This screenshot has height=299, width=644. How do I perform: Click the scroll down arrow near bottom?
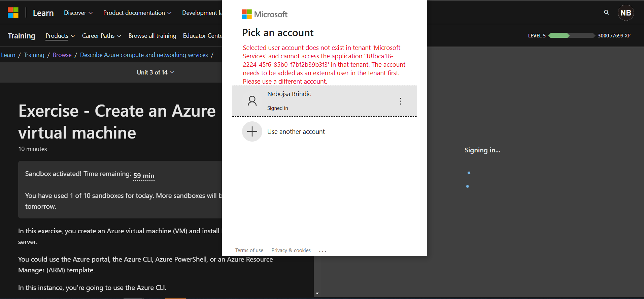tap(317, 294)
